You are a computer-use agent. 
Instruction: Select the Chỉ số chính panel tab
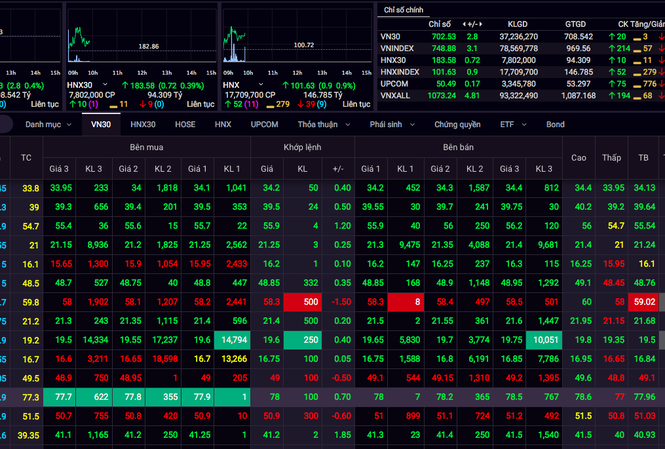[x=403, y=10]
